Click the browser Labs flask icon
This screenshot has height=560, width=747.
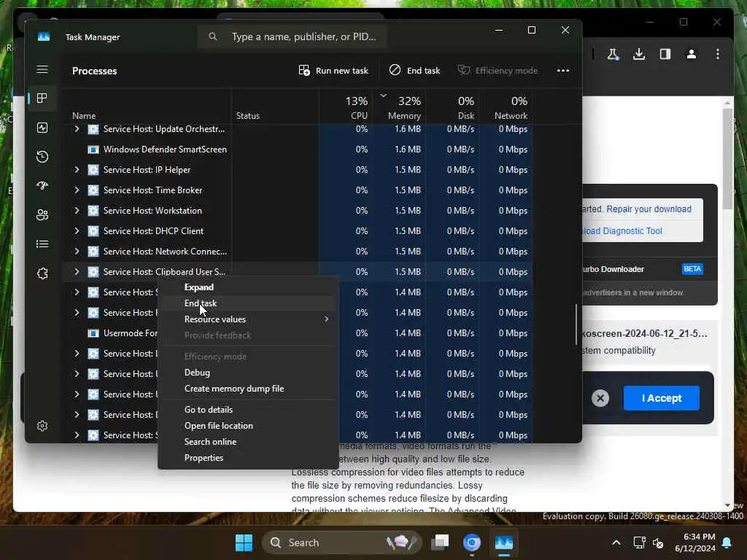coord(613,54)
